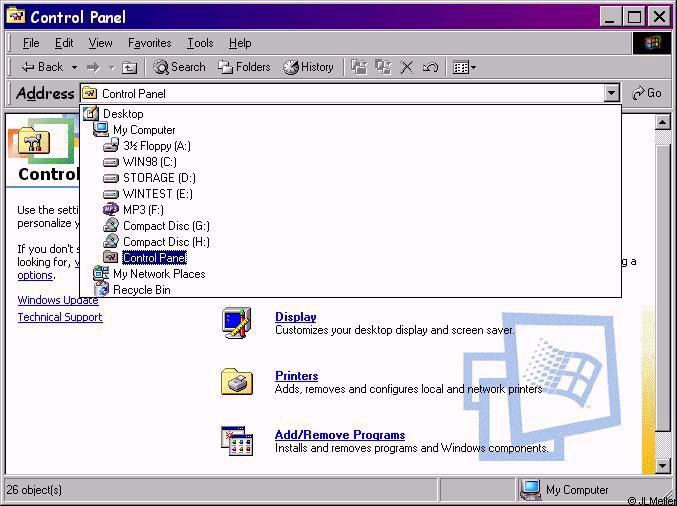Screen dimensions: 677x506
Task: Click the Delete X toolbar icon
Action: pos(406,67)
